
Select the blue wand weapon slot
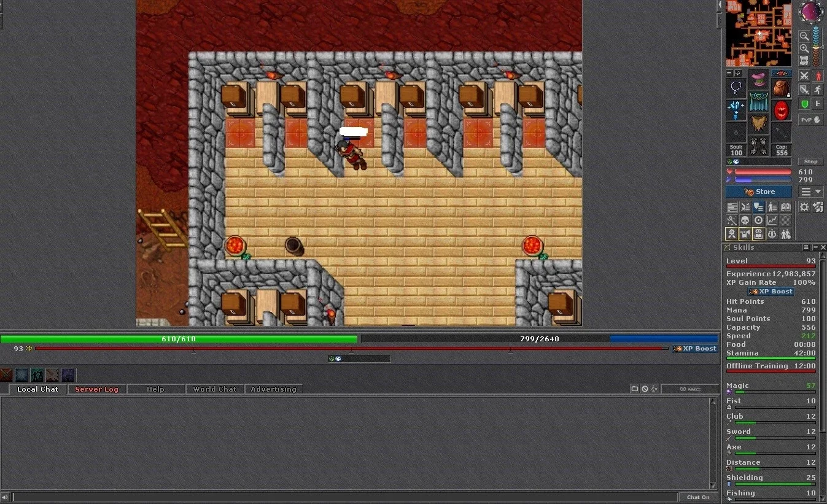(x=736, y=110)
